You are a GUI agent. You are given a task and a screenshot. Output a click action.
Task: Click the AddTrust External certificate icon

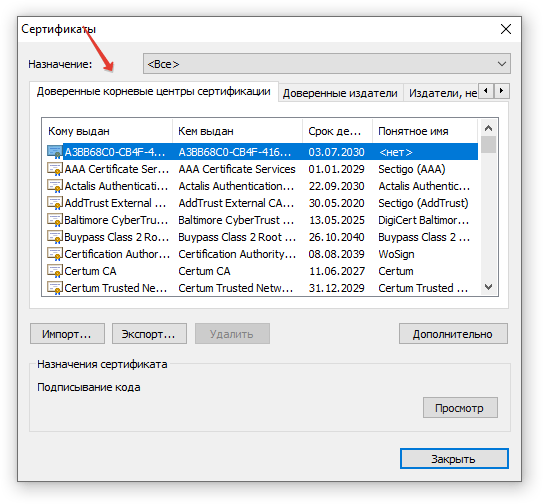click(55, 203)
